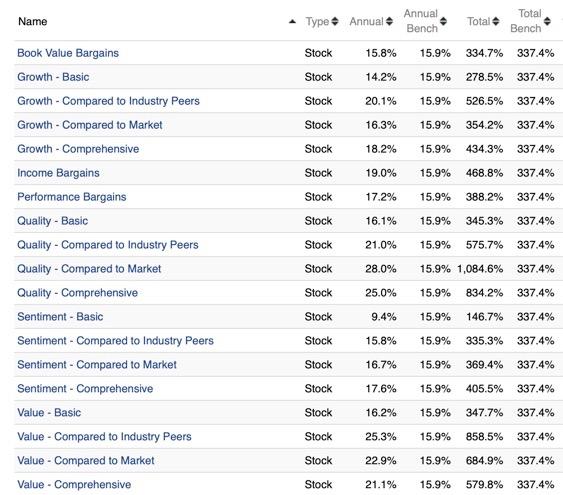Click the Type column sort arrows icon
This screenshot has height=495, width=563.
pos(335,22)
